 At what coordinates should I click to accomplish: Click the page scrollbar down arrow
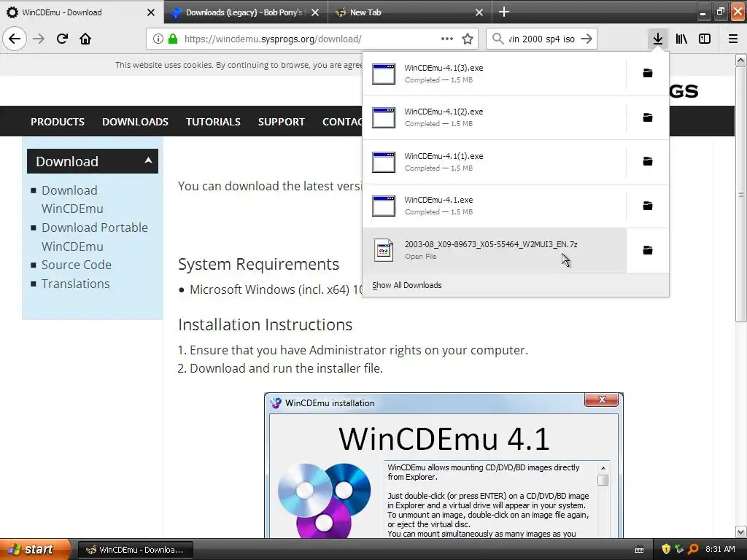click(740, 532)
